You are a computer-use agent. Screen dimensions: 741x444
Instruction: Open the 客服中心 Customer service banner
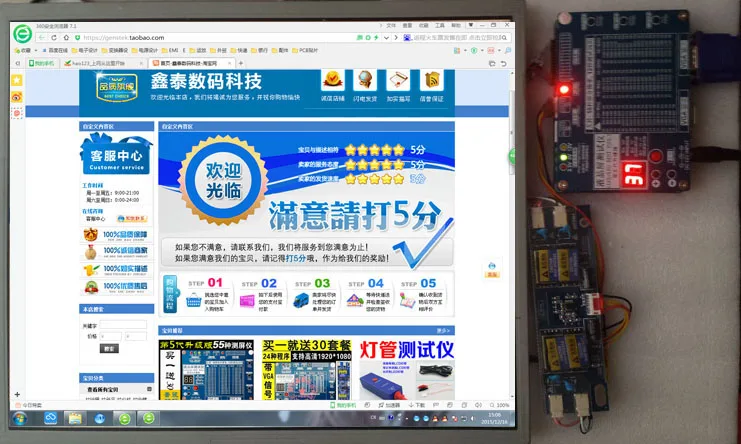pyautogui.click(x=116, y=154)
